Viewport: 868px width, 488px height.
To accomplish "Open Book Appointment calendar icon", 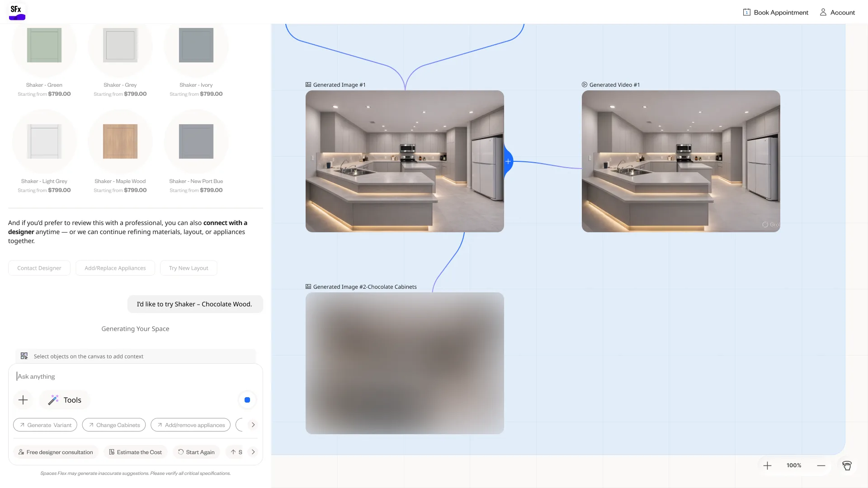I will 746,13.
